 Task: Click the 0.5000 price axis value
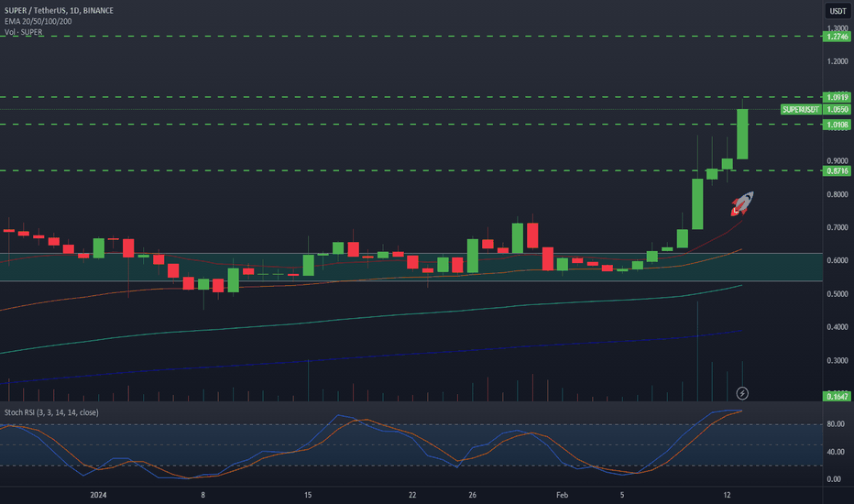[838, 293]
